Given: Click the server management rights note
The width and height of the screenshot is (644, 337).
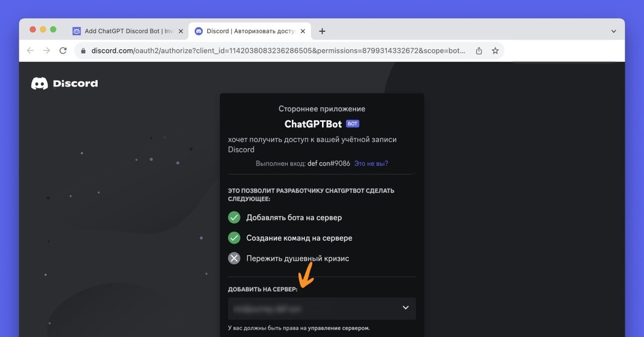Looking at the screenshot, I should pyautogui.click(x=299, y=328).
